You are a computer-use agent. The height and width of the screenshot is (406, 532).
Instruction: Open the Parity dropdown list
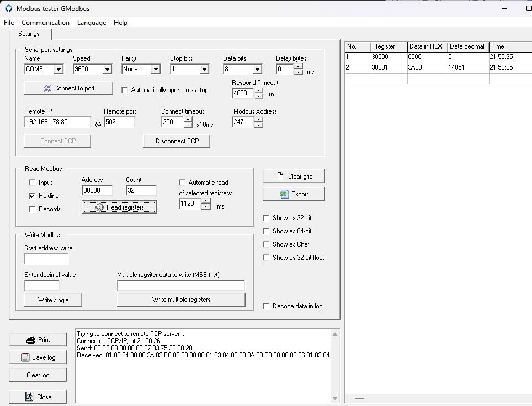coord(156,70)
